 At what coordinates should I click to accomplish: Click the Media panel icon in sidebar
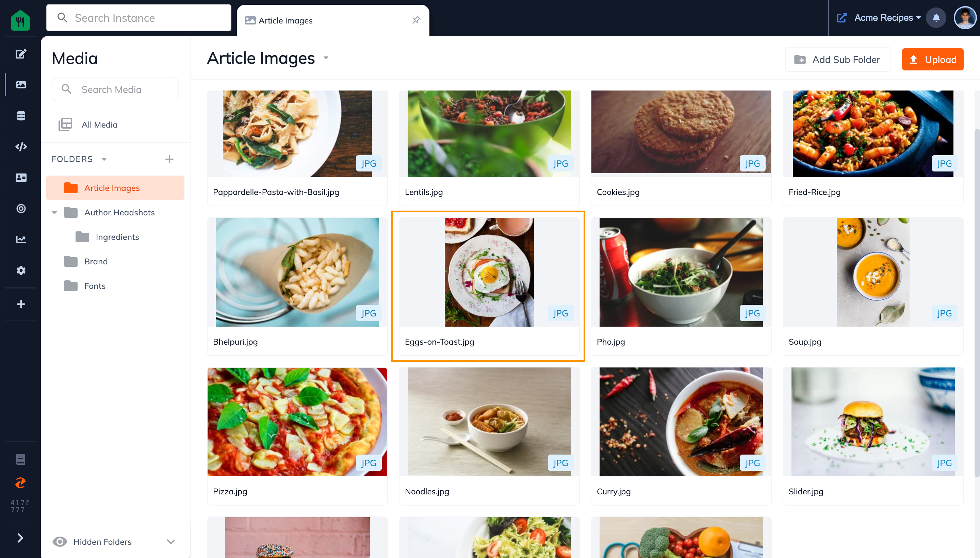[20, 84]
